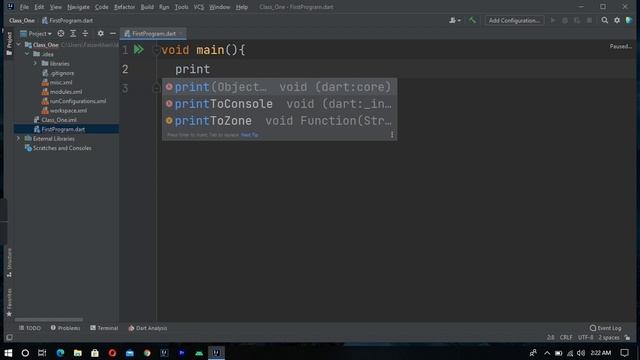Screen dimensions: 640x360
Task: Click the read-only lock icon in status bar
Action: [x=628, y=338]
